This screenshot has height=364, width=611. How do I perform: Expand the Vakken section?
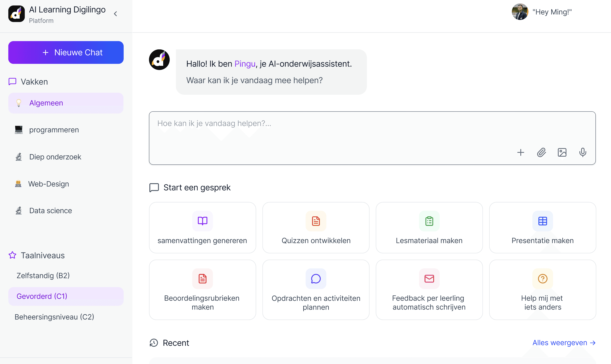tap(34, 81)
